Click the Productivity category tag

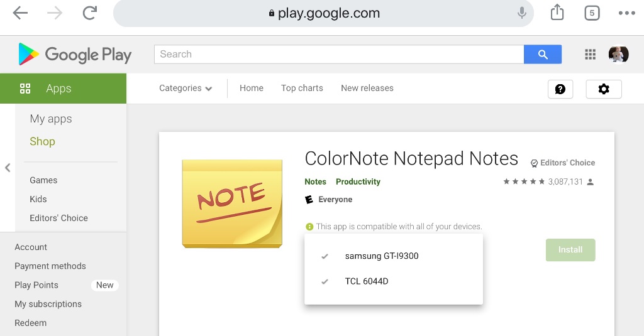click(358, 182)
